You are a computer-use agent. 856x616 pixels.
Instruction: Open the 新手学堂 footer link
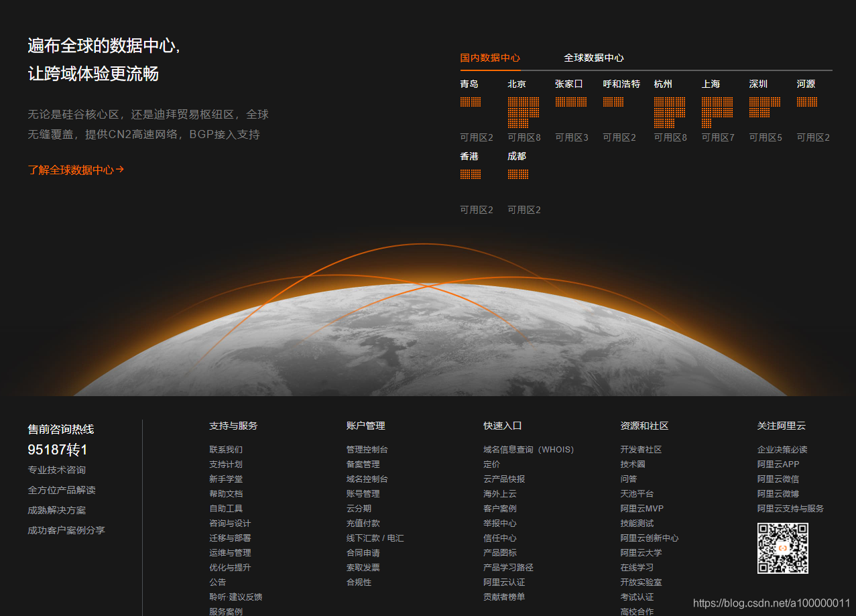226,479
